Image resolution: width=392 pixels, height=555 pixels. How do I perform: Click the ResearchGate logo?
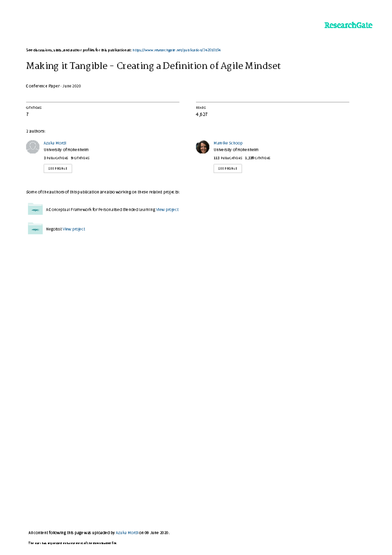[x=348, y=25]
